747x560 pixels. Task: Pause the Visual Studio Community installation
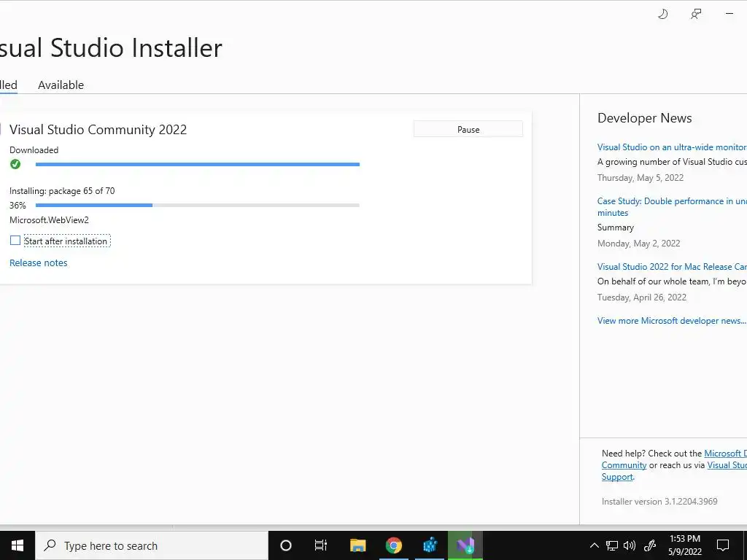468,130
